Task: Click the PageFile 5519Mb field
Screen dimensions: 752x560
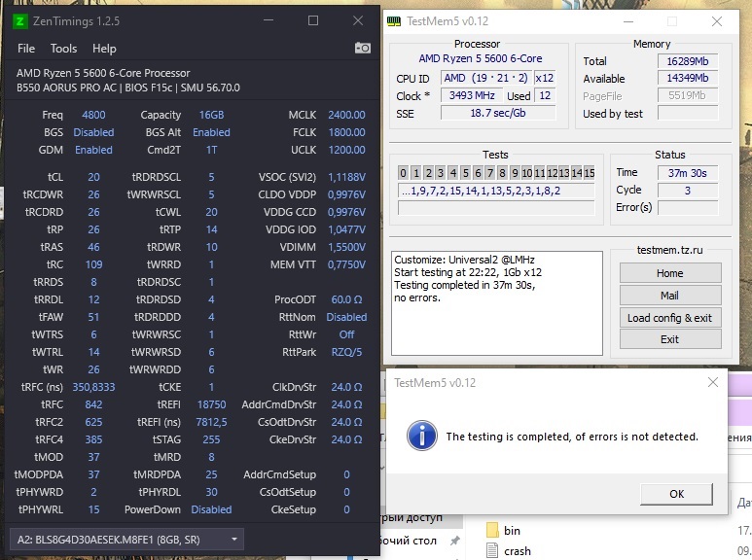Action: coord(688,95)
